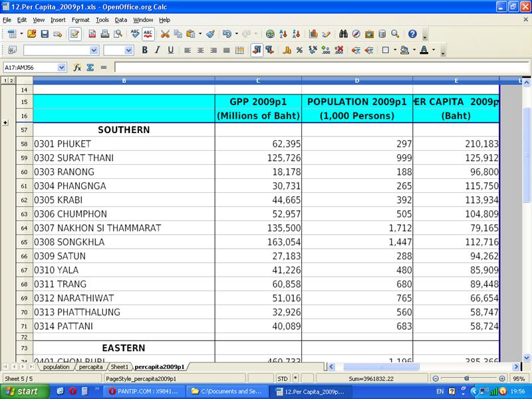
Task: Switch to PANTIP.COM taskbar window
Action: tap(144, 392)
